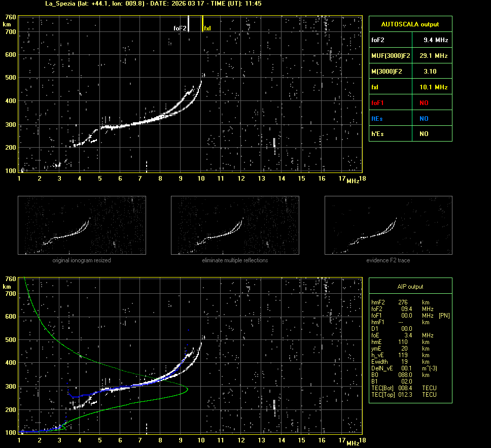This screenshot has height=448, width=491.
Task: Click the blue ftEs label in table
Action: (x=378, y=118)
